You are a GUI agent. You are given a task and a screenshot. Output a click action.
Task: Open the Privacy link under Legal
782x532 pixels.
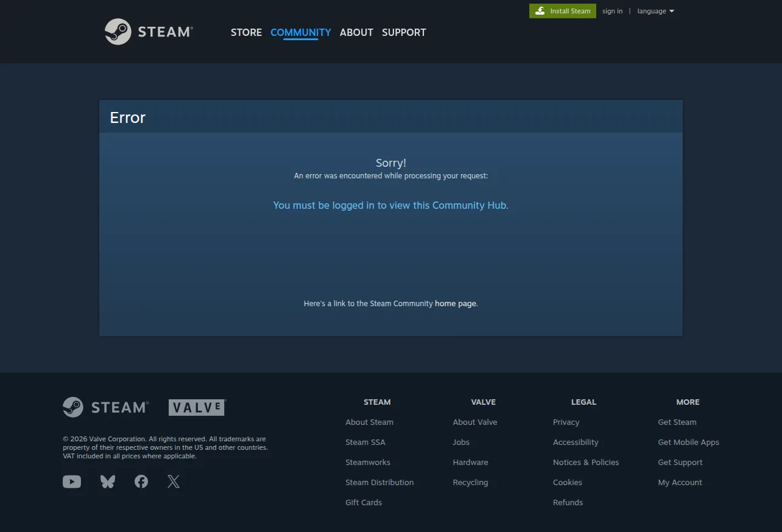coord(566,422)
